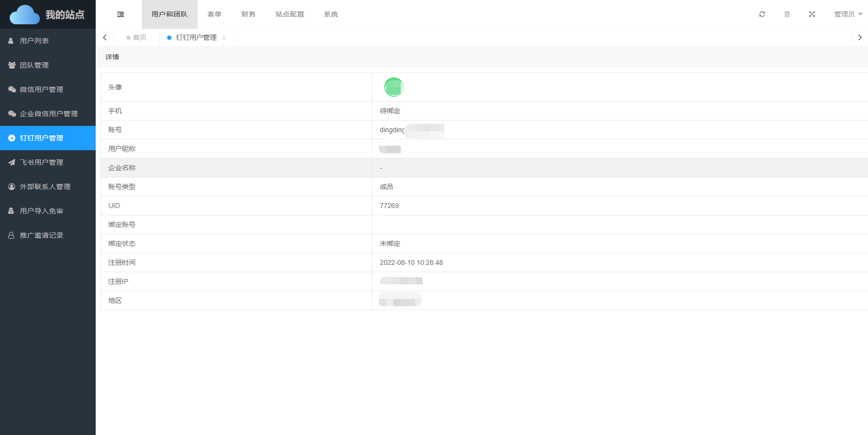Collapse the sidebar with the menu-fold icon
Viewport: 868px width, 435px height.
120,15
